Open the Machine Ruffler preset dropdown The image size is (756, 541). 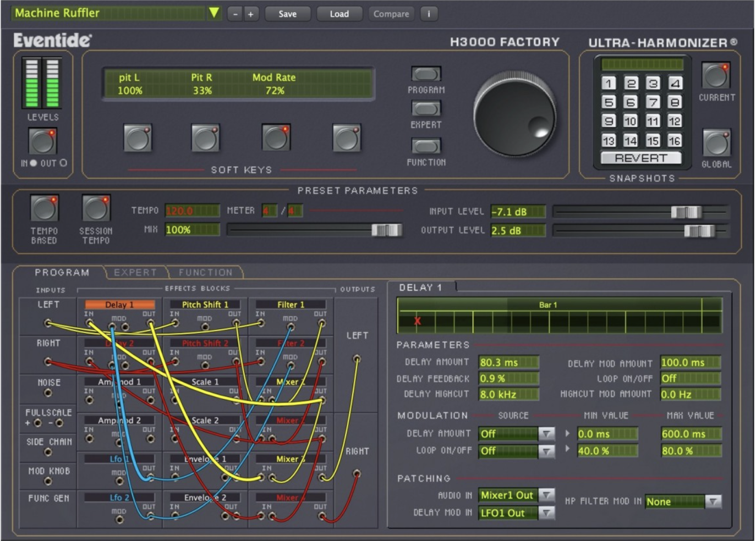pyautogui.click(x=214, y=13)
